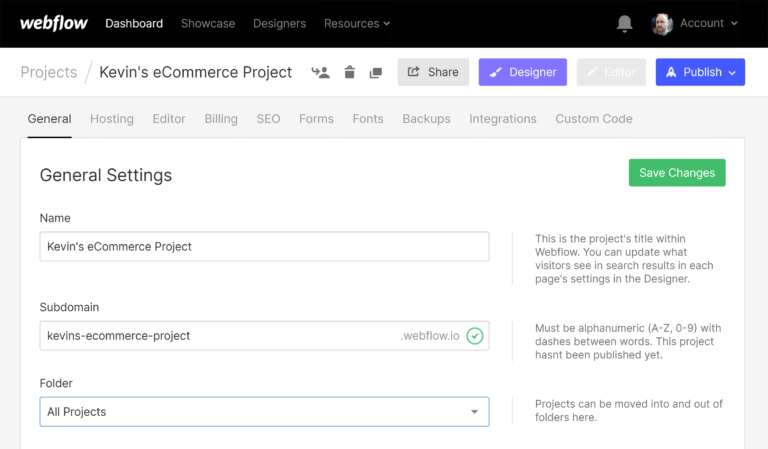Click the Share button
This screenshot has width=768, height=449.
tap(433, 72)
